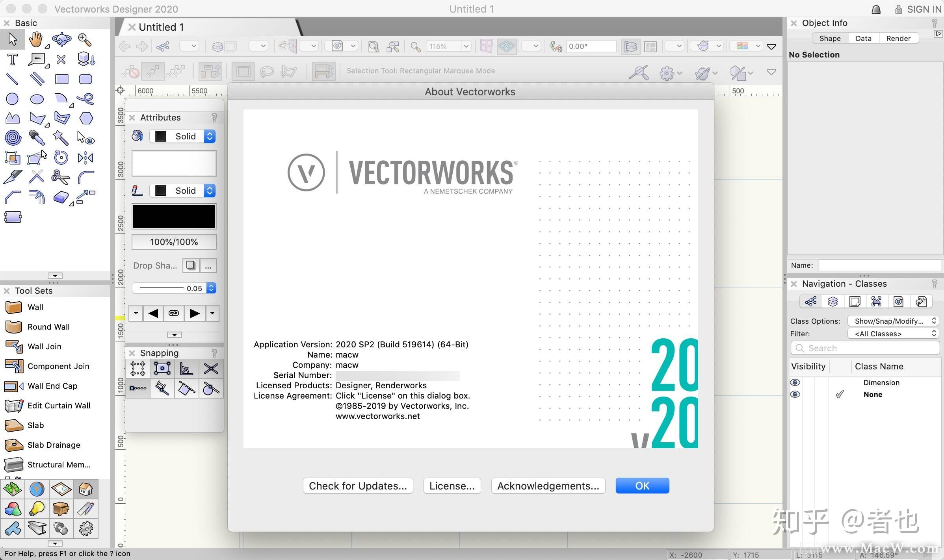Open zoom percentage 115% dropdown
944x560 pixels.
[466, 46]
